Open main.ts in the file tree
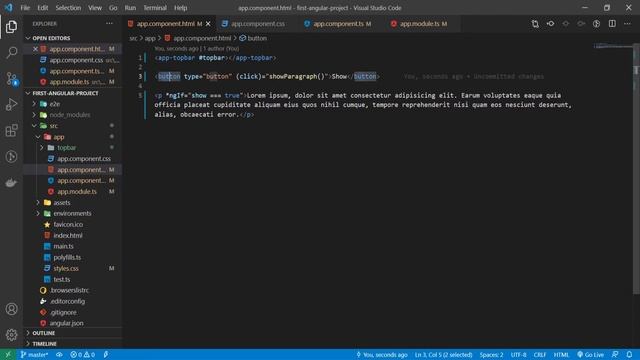 [63, 247]
